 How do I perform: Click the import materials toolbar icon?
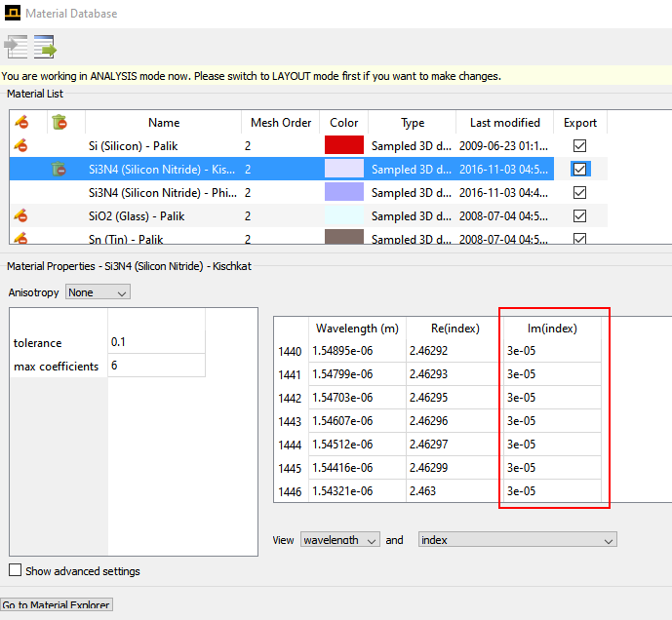point(17,46)
